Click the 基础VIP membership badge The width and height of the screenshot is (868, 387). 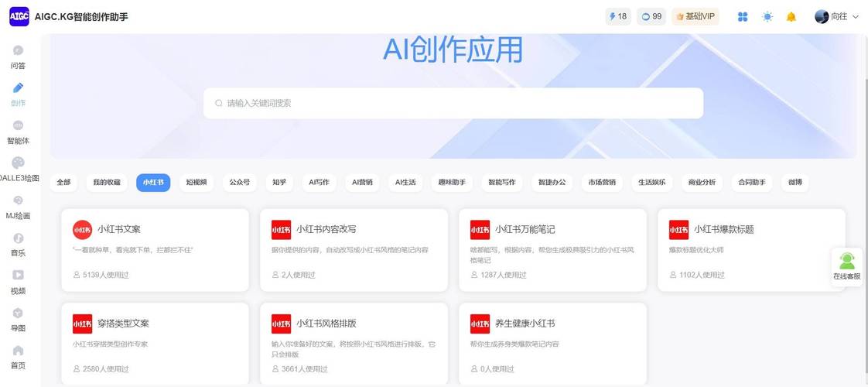[x=695, y=16]
